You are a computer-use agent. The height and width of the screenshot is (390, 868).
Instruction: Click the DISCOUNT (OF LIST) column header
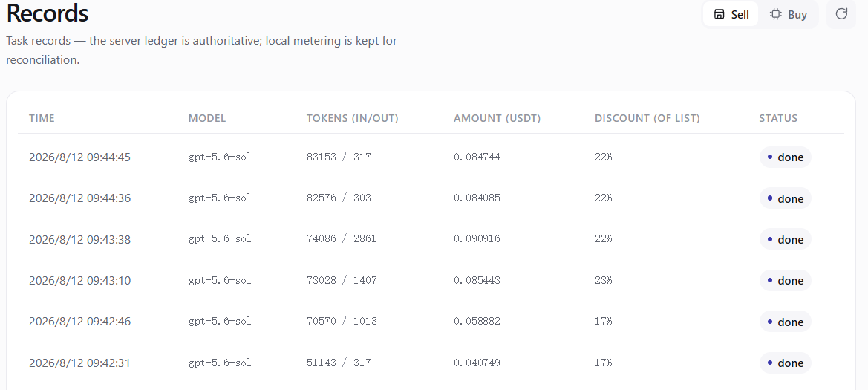coord(647,118)
